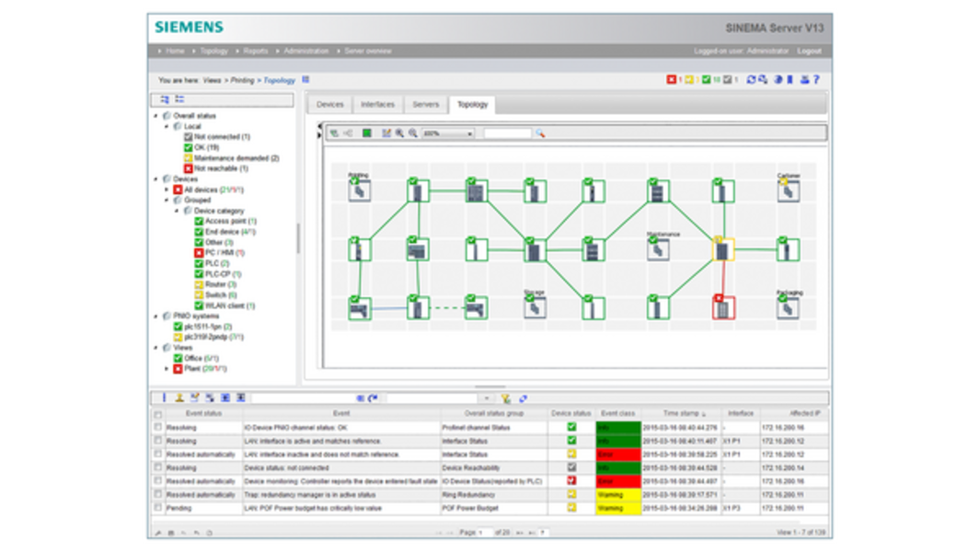Select red unreachable device node in topology
The width and height of the screenshot is (980, 552).
[723, 307]
